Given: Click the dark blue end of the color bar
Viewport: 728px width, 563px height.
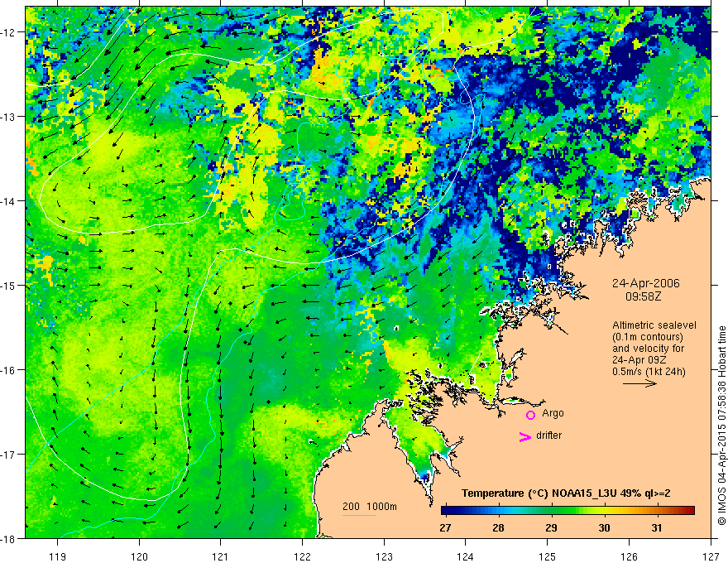Looking at the screenshot, I should pyautogui.click(x=445, y=511).
